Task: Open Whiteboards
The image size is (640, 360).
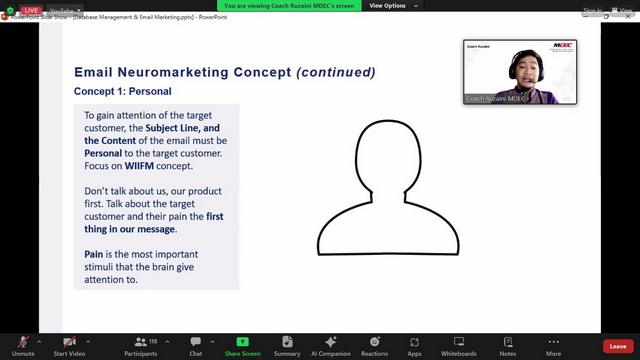Action: pos(458,347)
